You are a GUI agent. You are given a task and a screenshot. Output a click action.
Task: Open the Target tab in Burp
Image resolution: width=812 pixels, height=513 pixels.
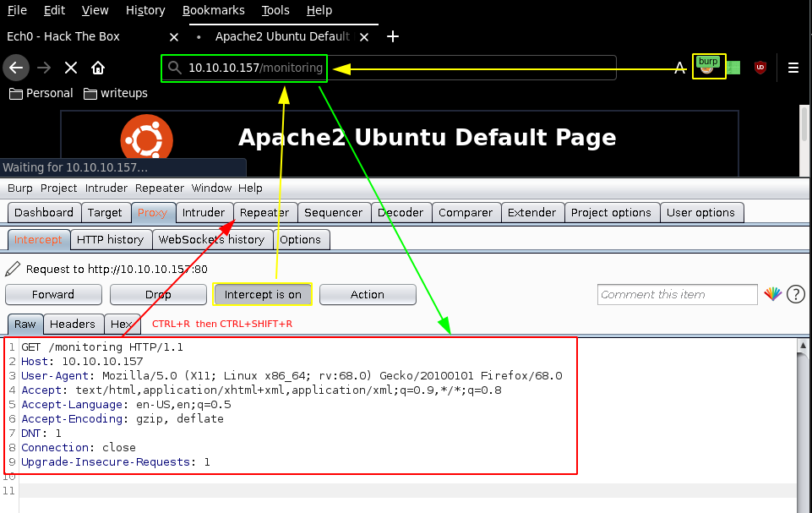coord(105,212)
